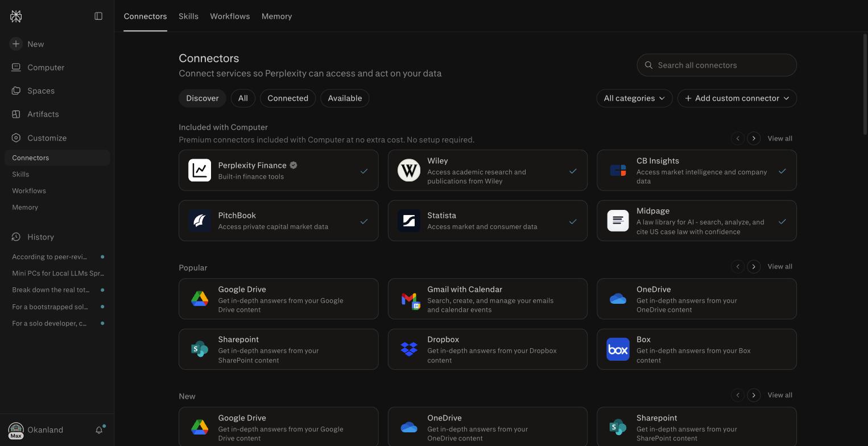The height and width of the screenshot is (446, 868).
Task: Collapse the sidebar panel icon
Action: pyautogui.click(x=98, y=16)
